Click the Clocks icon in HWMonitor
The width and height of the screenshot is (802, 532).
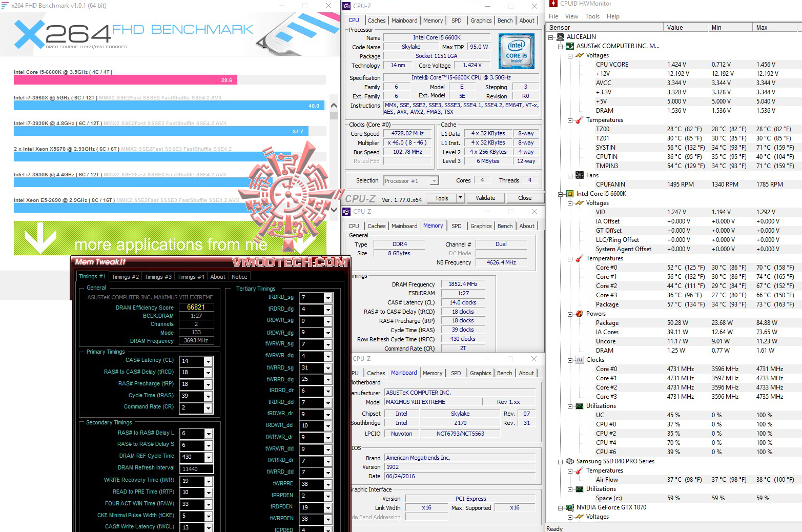(x=580, y=360)
